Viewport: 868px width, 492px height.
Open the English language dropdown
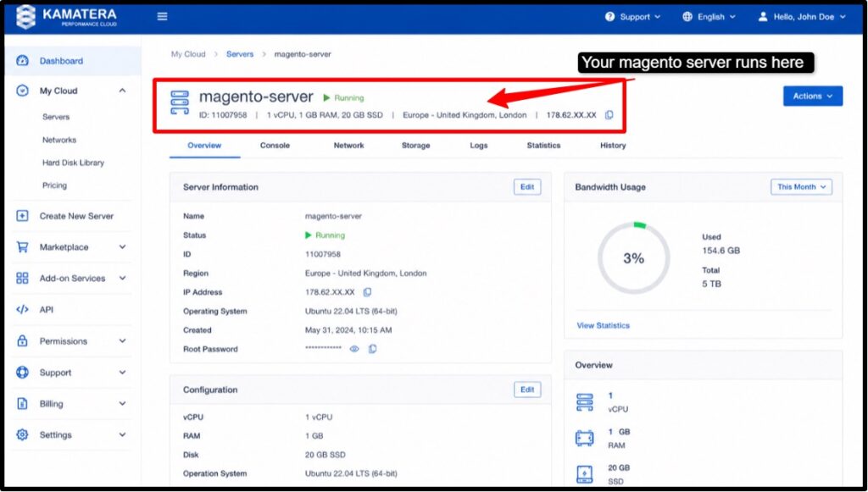pos(709,17)
